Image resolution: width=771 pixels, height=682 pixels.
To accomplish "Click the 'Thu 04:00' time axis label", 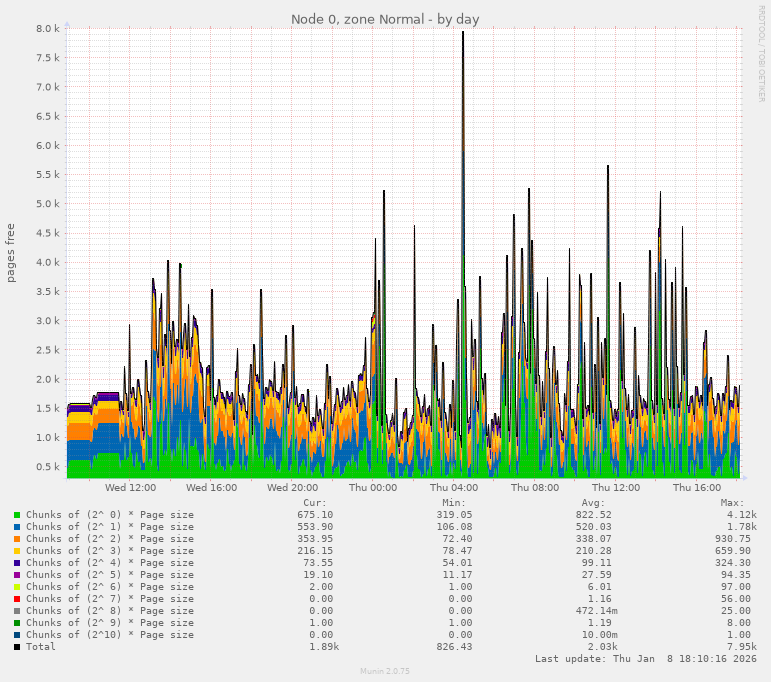I will [454, 488].
